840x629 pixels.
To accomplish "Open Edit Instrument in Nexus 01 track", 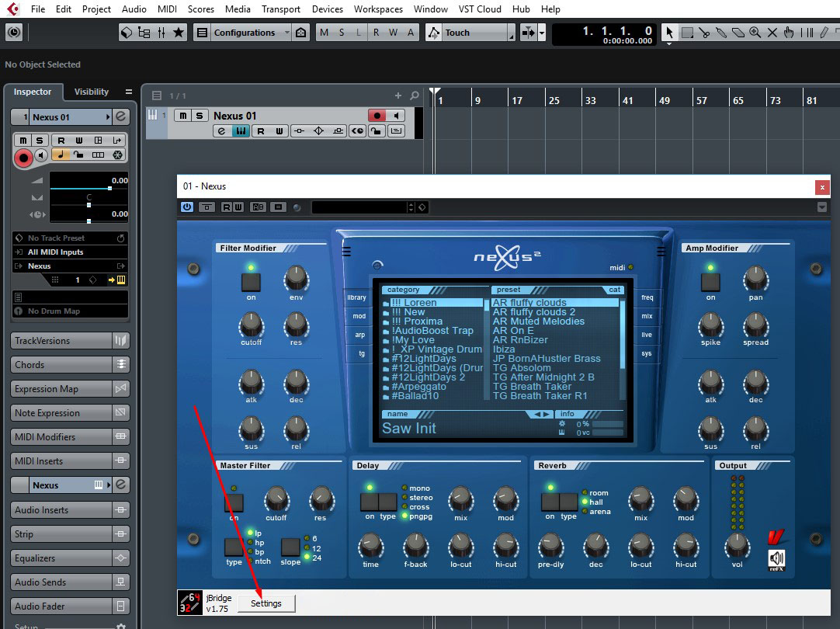I will point(241,130).
